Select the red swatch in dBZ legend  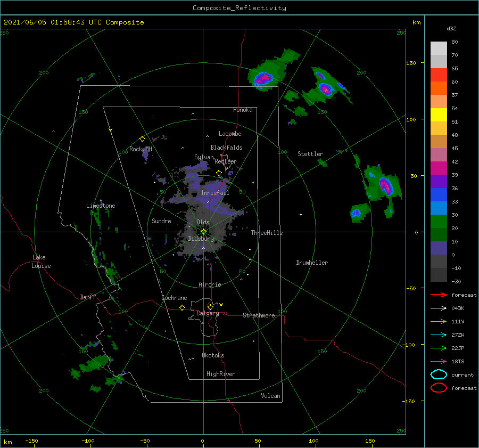[x=439, y=75]
